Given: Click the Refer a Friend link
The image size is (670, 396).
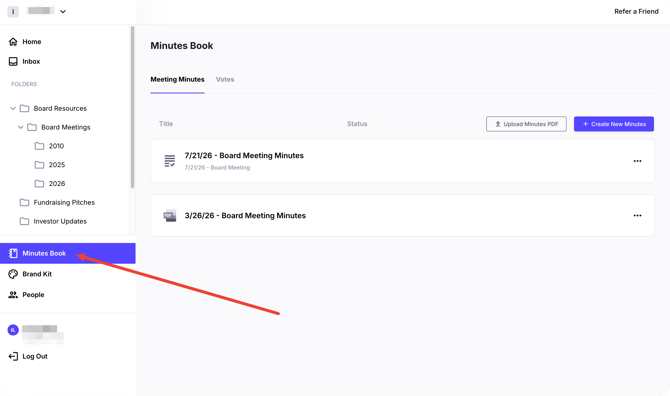Looking at the screenshot, I should click(636, 12).
